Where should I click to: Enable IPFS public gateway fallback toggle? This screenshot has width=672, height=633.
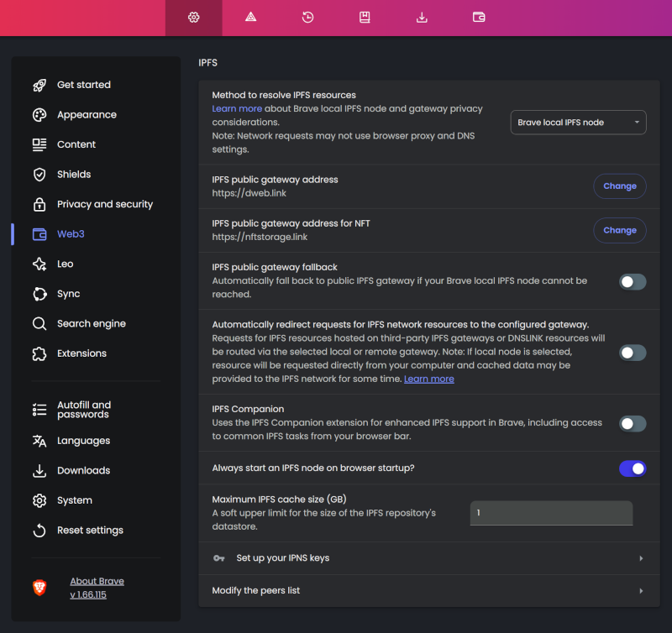pyautogui.click(x=633, y=282)
